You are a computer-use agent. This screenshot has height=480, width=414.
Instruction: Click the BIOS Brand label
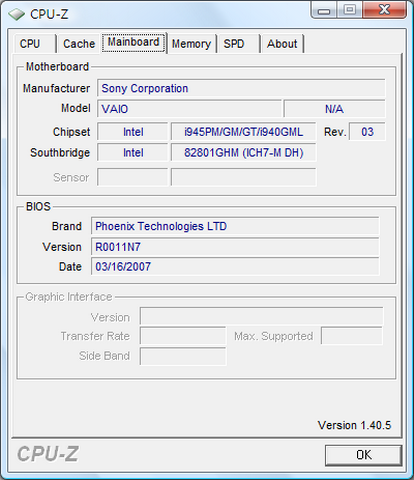[67, 226]
